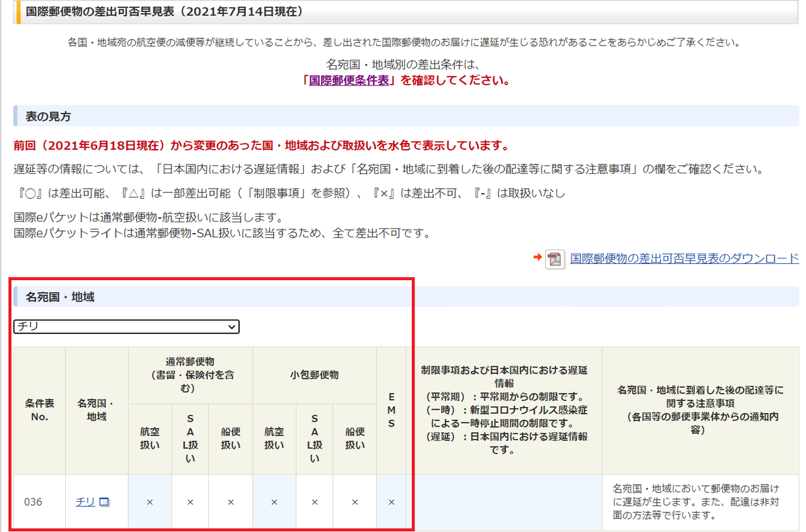Click the delivery delay note text for チリ
806x532 pixels.
pyautogui.click(x=697, y=501)
